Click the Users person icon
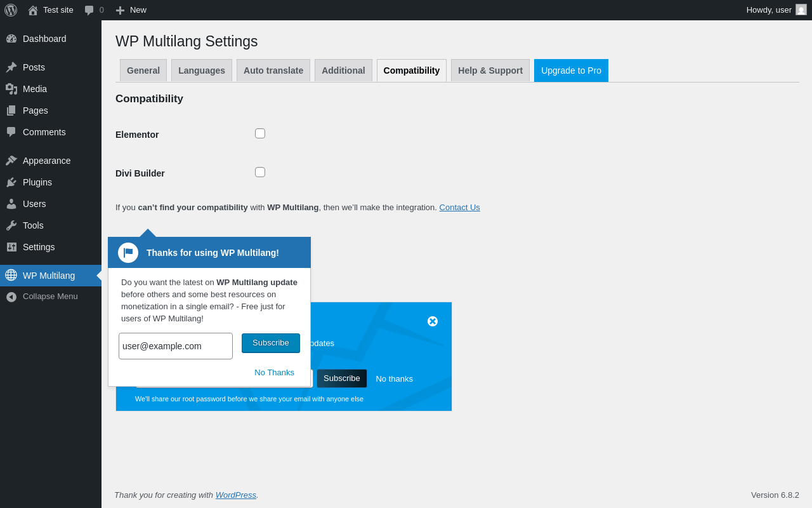This screenshot has height=508, width=812. (11, 204)
